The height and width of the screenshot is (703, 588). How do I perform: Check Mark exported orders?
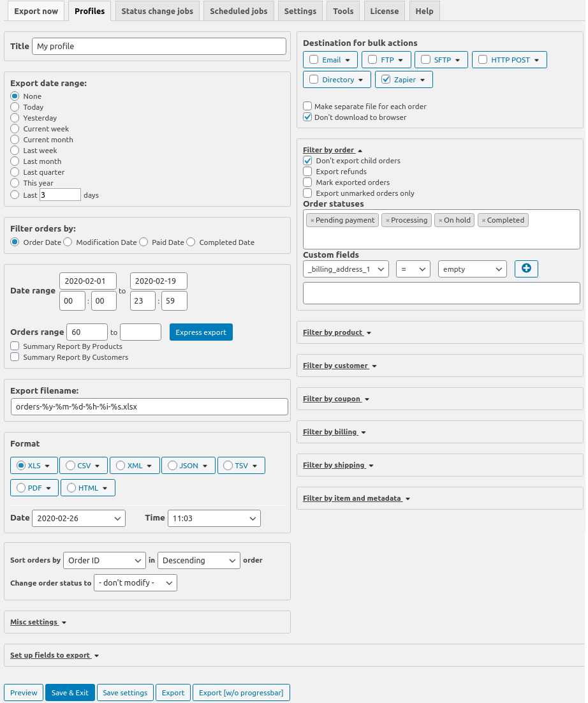307,182
